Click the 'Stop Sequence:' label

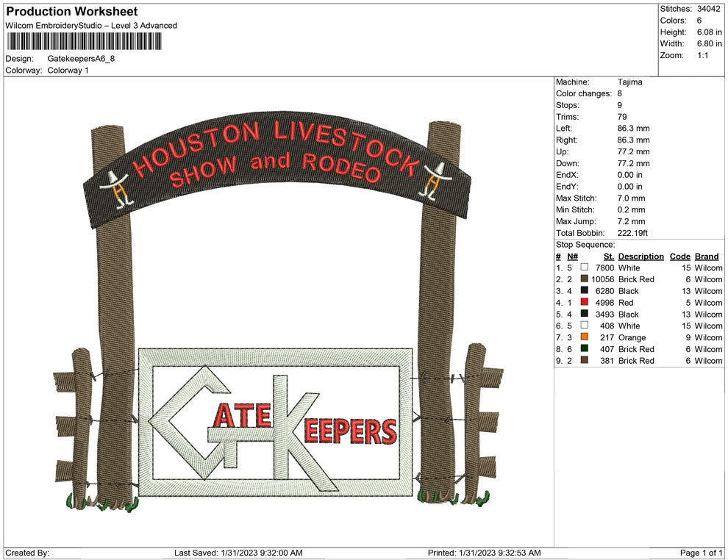pos(585,245)
